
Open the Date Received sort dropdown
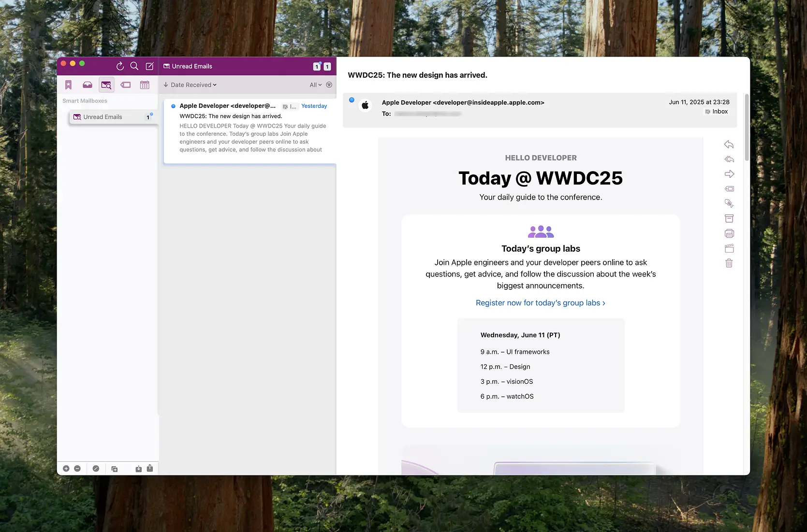190,85
